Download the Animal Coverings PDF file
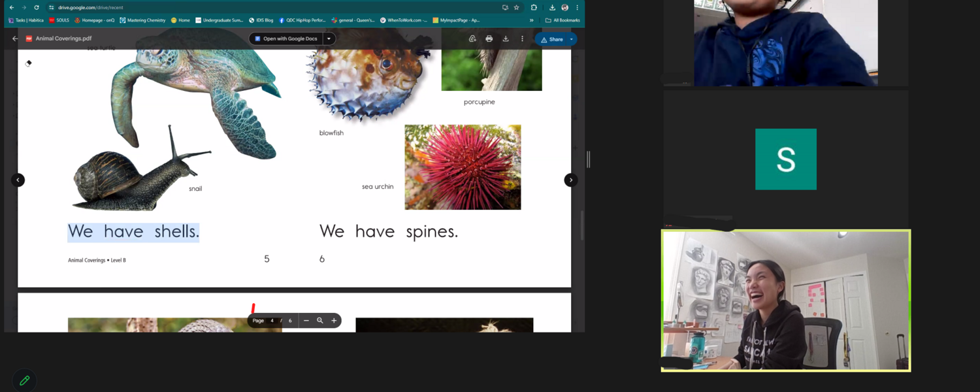The height and width of the screenshot is (392, 980). (506, 39)
